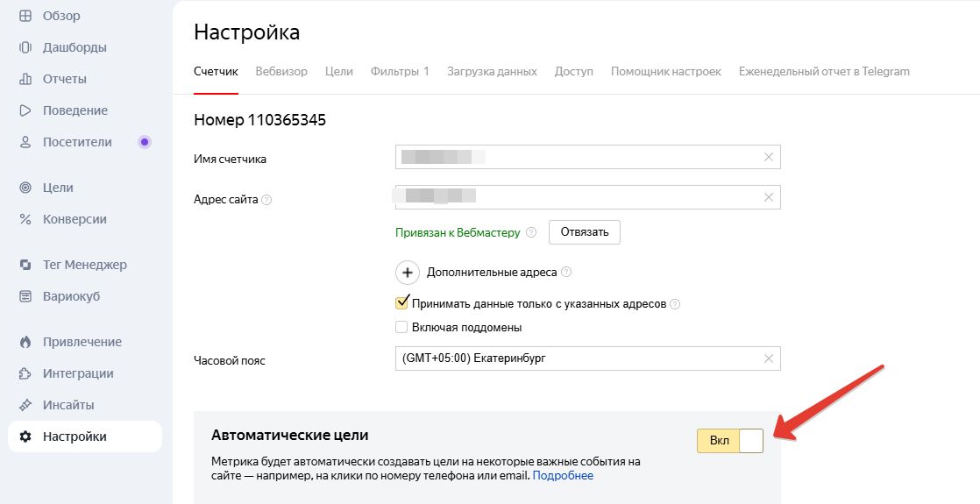Open Отчеты bar chart icon
The image size is (980, 504).
[x=25, y=79]
